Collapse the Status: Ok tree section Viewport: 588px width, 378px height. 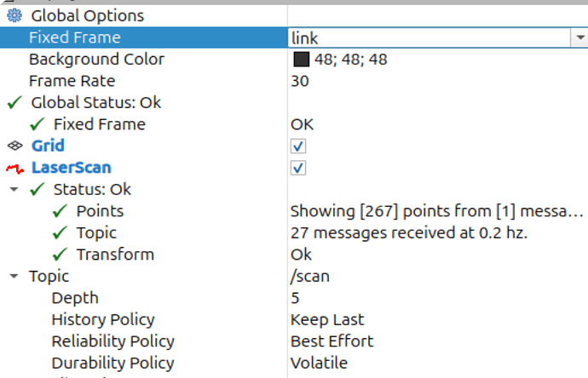(14, 190)
